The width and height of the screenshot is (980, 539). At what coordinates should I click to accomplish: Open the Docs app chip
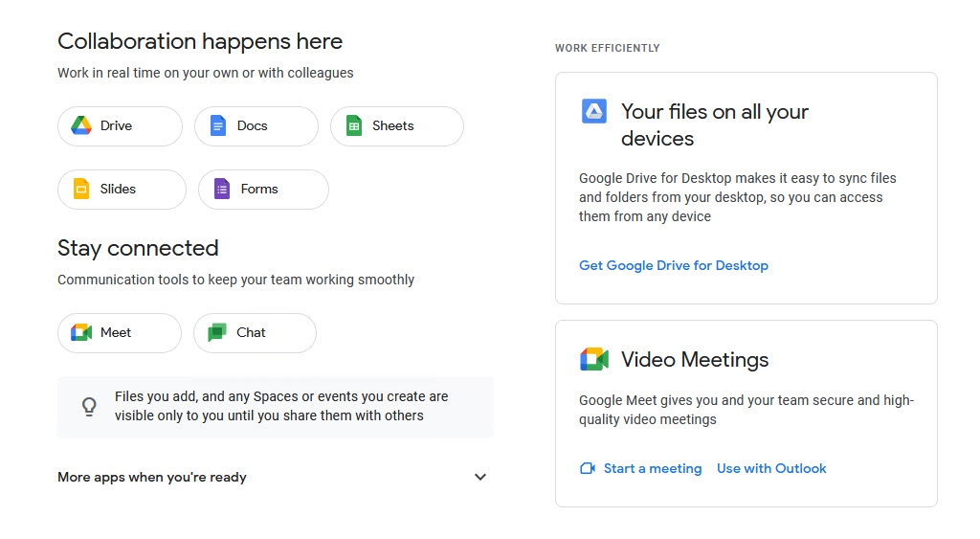click(256, 126)
